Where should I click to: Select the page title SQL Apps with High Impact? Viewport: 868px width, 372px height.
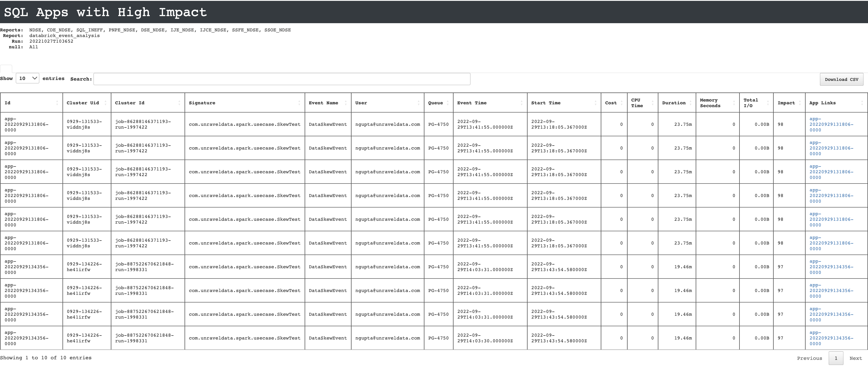pyautogui.click(x=105, y=12)
